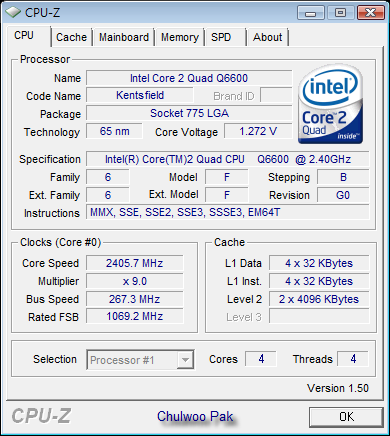This screenshot has height=436, width=390.
Task: Click the Core Speed value 2405.7 MHz
Action: point(135,263)
